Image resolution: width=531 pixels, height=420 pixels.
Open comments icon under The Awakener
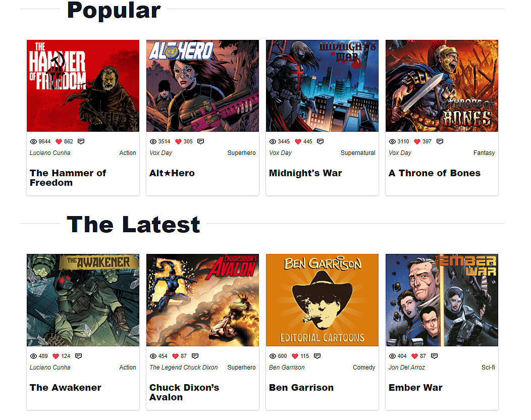(x=79, y=356)
